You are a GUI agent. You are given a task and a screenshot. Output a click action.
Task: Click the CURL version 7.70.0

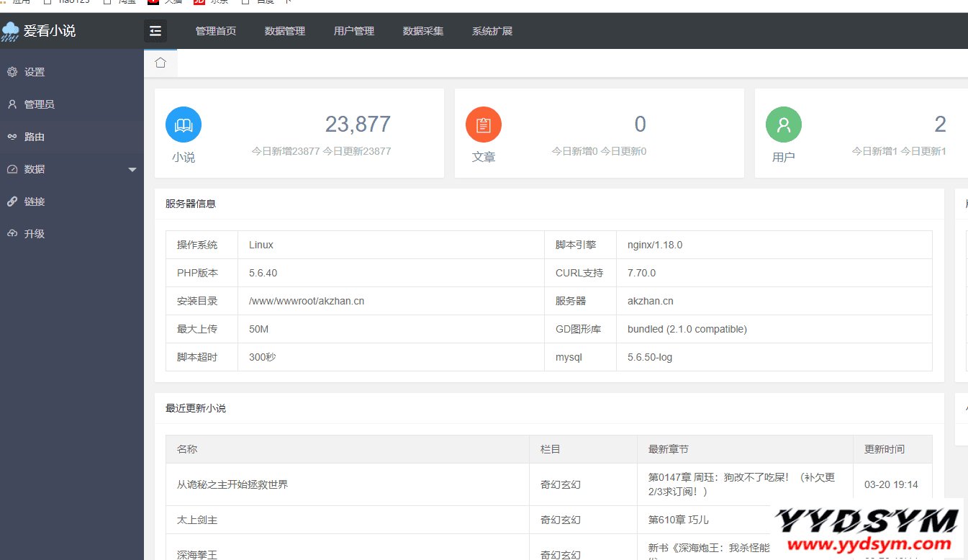(x=641, y=273)
